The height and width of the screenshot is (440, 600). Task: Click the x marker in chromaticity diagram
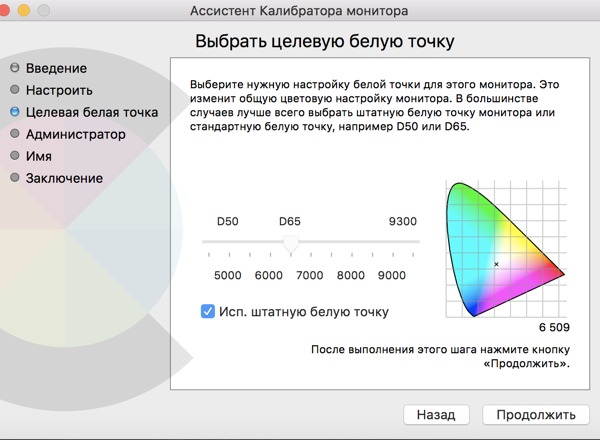pyautogui.click(x=496, y=264)
